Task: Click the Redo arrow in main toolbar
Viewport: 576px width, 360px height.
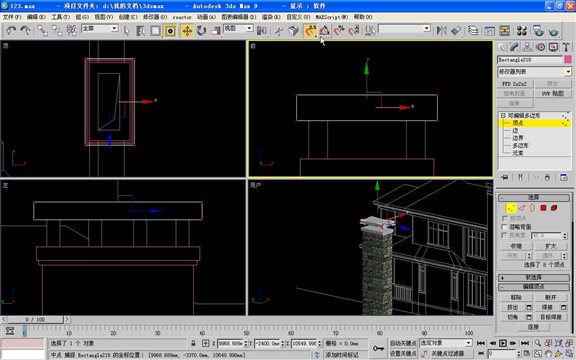Action: pyautogui.click(x=25, y=30)
